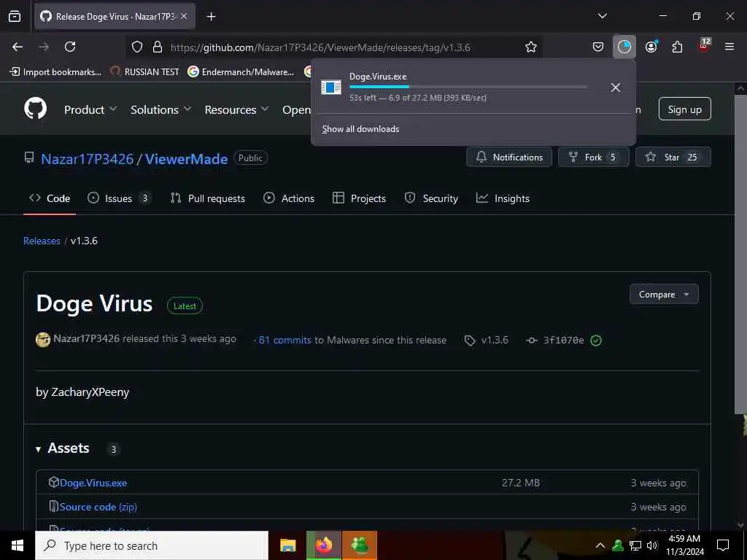
Task: Click the Notifications button
Action: click(x=509, y=157)
